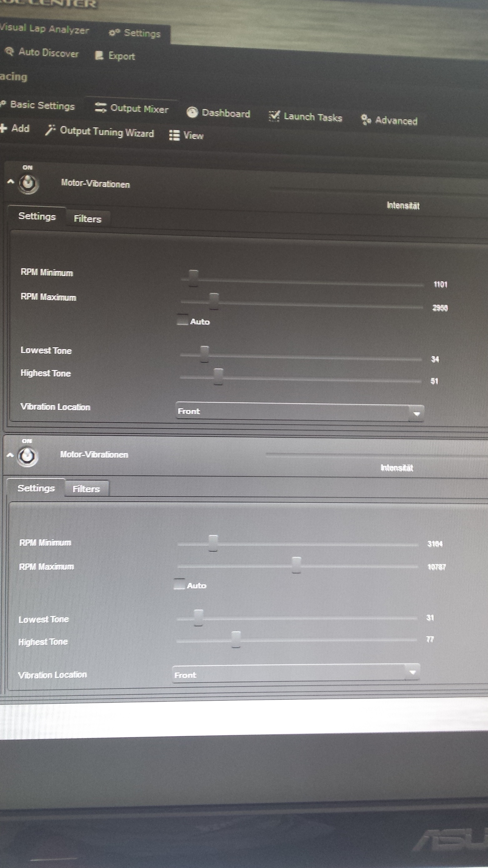Click Highest Tone slider handle showing 51

pyautogui.click(x=218, y=376)
